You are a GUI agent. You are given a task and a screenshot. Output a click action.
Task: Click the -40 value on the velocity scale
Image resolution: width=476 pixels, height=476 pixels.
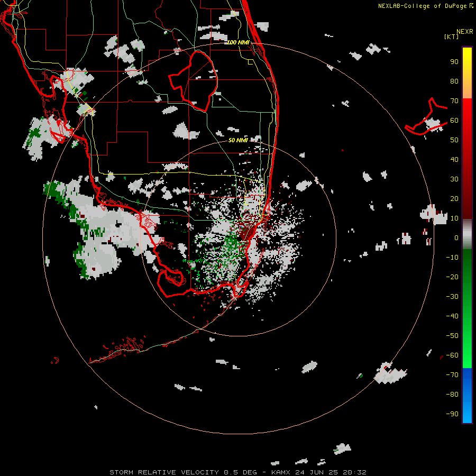[452, 316]
